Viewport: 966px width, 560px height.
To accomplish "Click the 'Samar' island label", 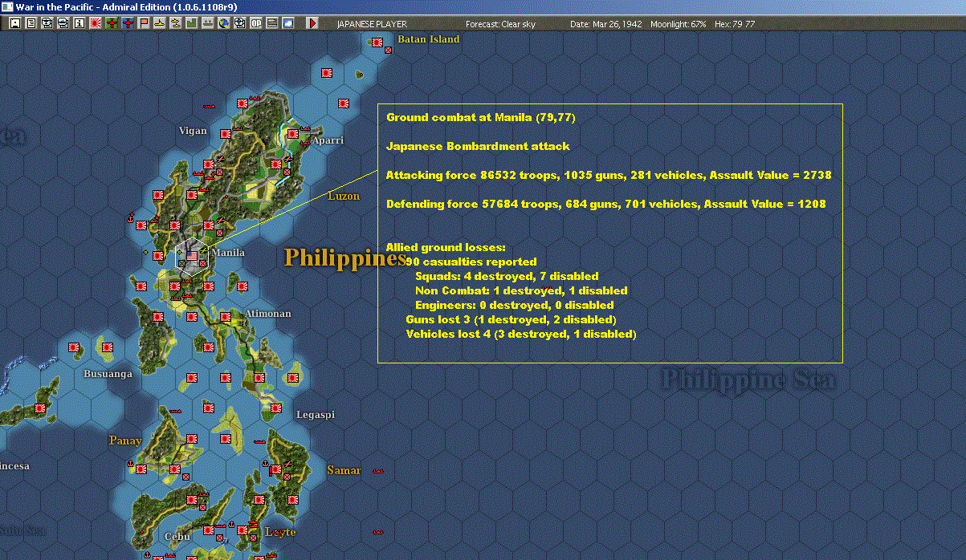I will click(344, 470).
